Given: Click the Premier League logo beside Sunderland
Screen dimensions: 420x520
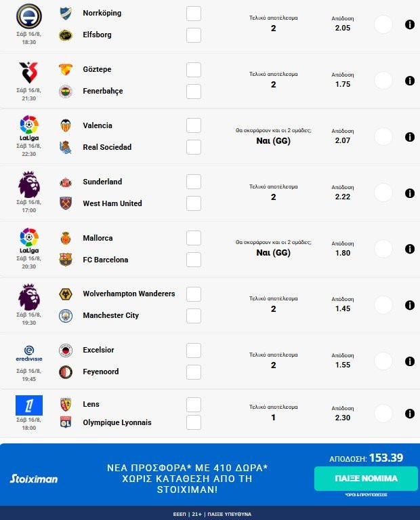Looking at the screenshot, I should click(x=28, y=184).
